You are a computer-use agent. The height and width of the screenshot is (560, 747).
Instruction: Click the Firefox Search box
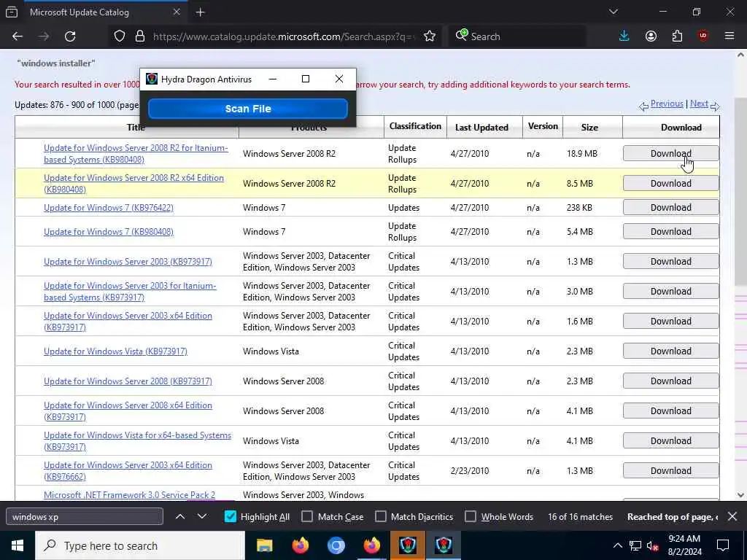[517, 36]
